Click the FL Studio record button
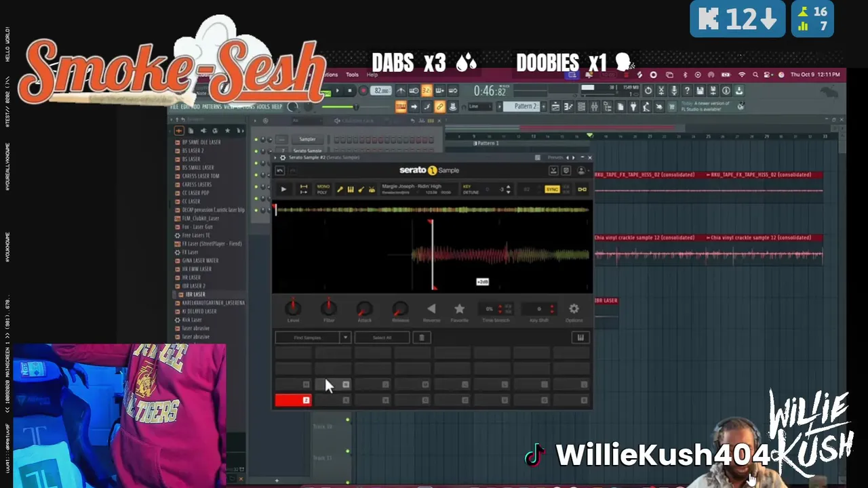868x488 pixels. pos(363,91)
